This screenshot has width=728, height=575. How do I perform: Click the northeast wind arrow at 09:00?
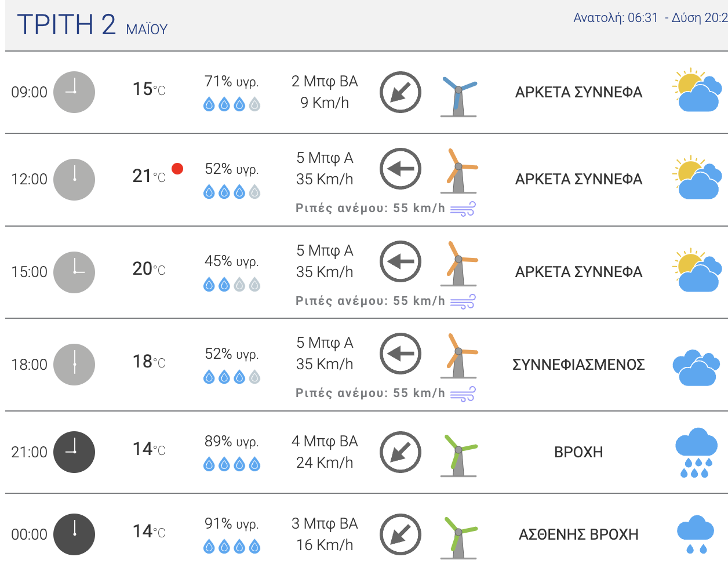click(x=401, y=92)
